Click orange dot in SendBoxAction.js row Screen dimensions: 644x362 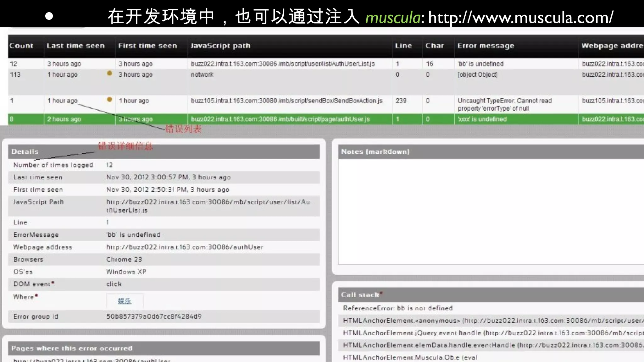click(x=109, y=100)
